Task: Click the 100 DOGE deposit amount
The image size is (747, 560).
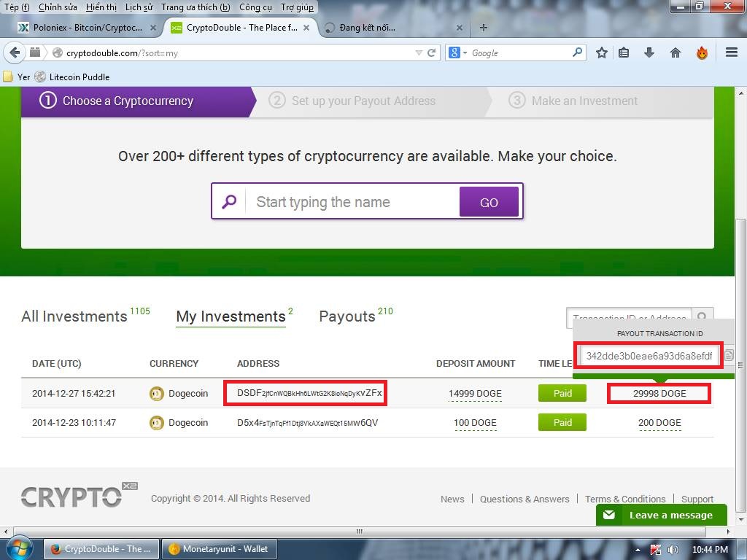Action: 475,423
